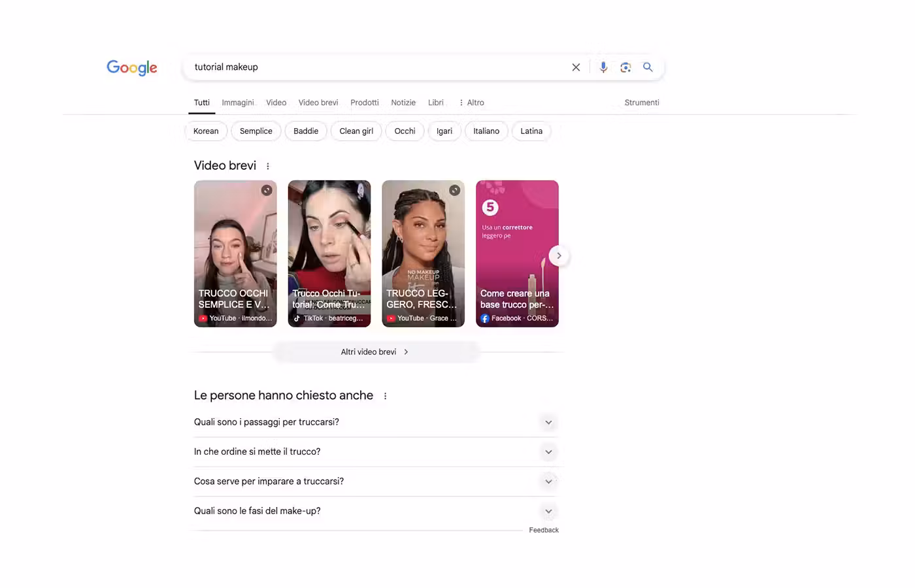Viewport: 915px width, 588px height.
Task: Click the Video brevi section heading
Action: click(x=225, y=166)
